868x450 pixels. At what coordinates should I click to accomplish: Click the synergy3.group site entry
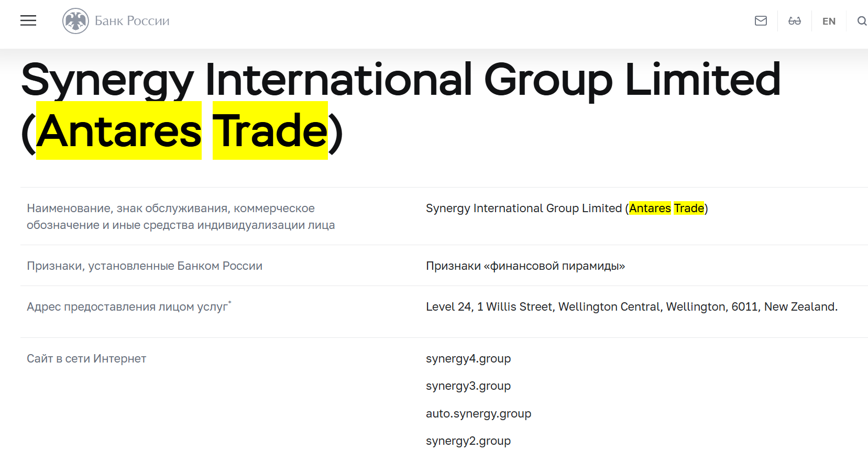pyautogui.click(x=468, y=386)
